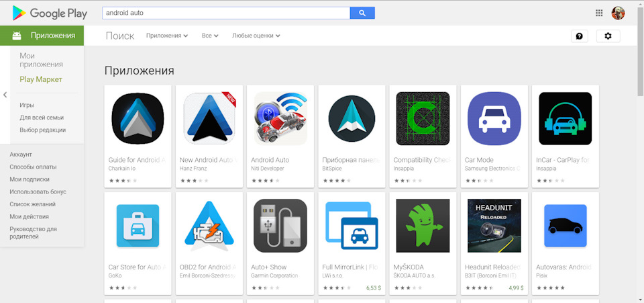Open InCar - CarPlay app icon
Image resolution: width=644 pixels, height=303 pixels.
[x=565, y=119]
